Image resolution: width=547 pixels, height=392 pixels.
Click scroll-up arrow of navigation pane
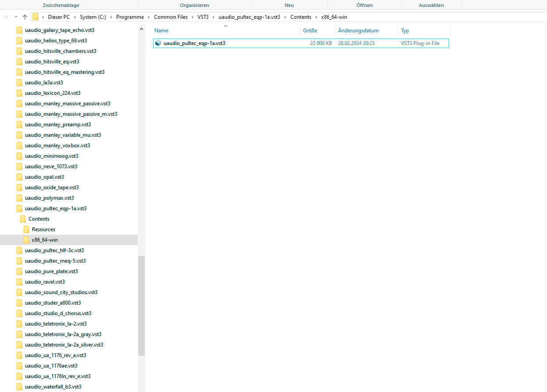pos(141,29)
